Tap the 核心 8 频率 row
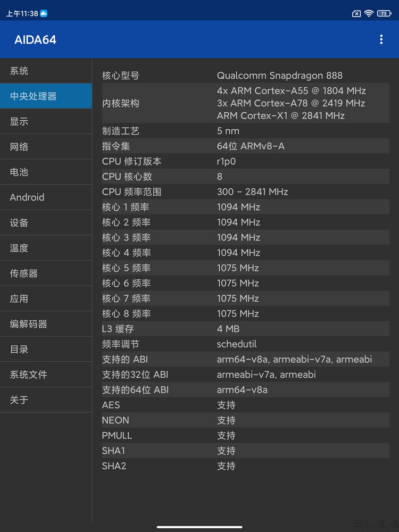Image resolution: width=399 pixels, height=532 pixels. pyautogui.click(x=246, y=313)
